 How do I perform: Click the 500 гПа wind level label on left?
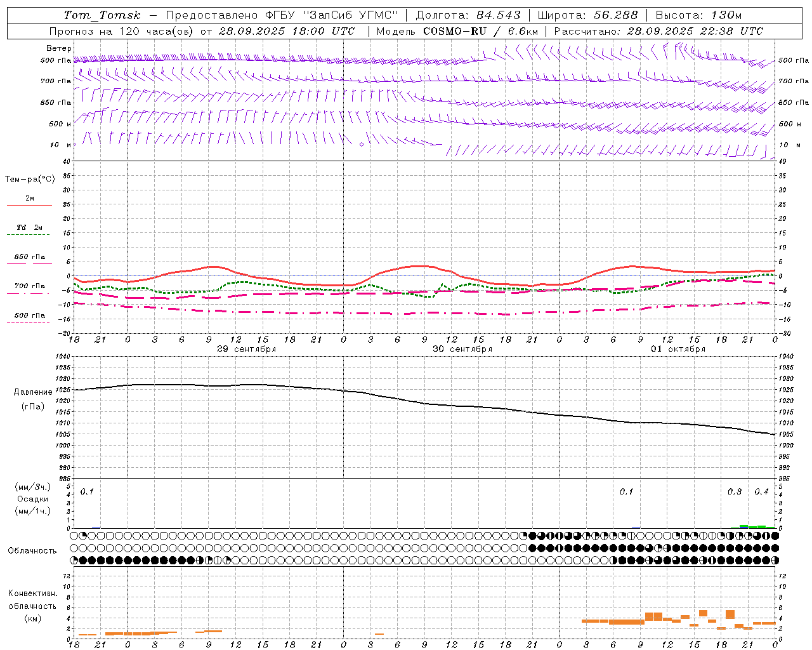click(x=56, y=61)
